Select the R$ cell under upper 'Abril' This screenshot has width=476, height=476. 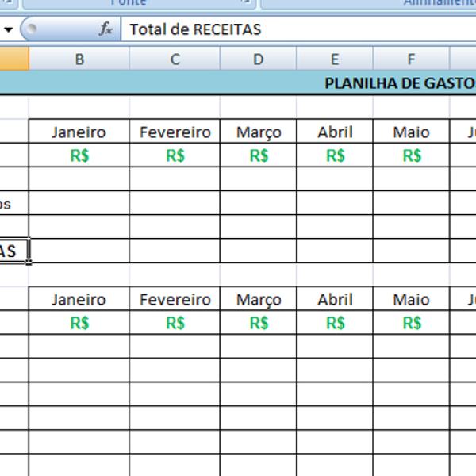pyautogui.click(x=335, y=155)
